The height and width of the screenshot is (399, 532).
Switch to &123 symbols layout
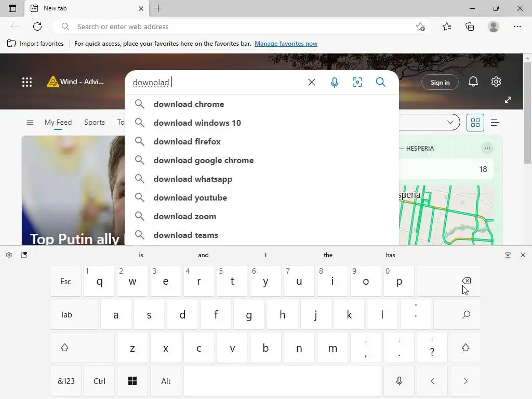(x=66, y=381)
